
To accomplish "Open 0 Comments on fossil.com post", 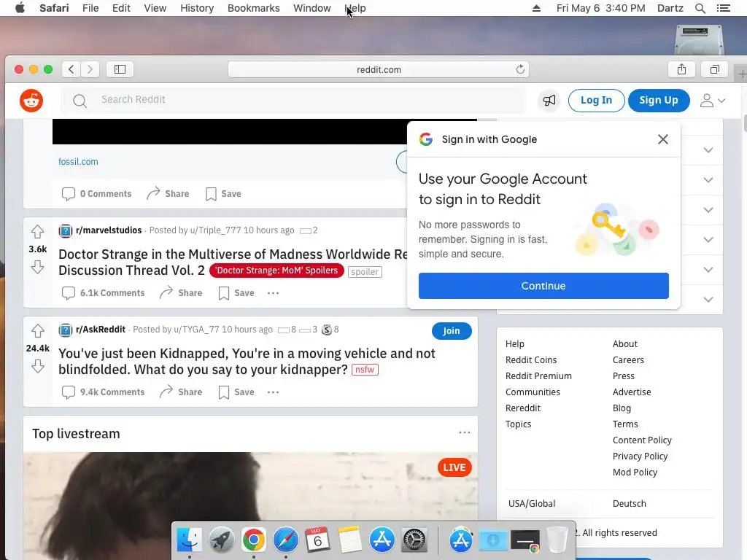I will (97, 194).
